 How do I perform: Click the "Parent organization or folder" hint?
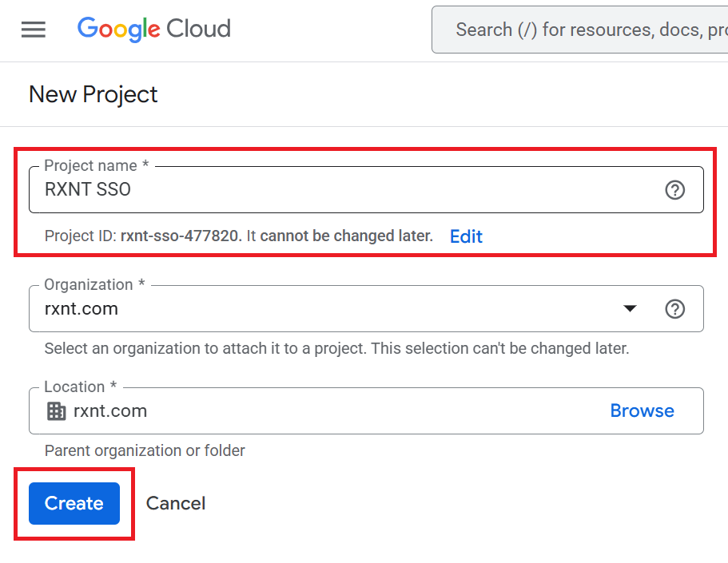coord(145,450)
